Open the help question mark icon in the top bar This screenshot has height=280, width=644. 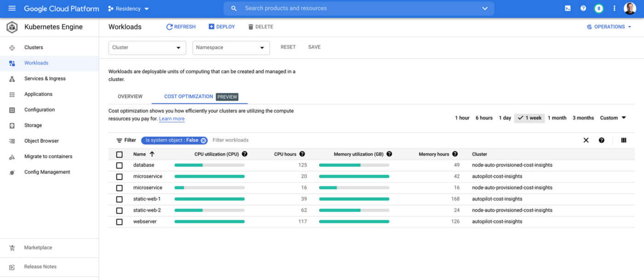583,8
